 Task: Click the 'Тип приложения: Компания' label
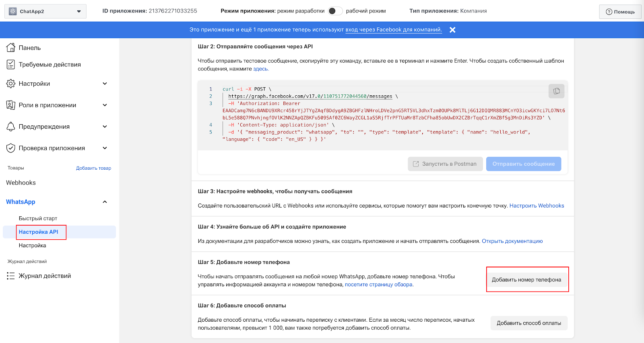[448, 11]
